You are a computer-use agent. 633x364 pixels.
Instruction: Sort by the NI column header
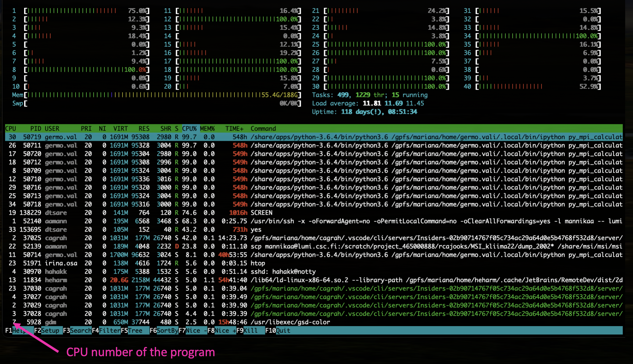(102, 128)
